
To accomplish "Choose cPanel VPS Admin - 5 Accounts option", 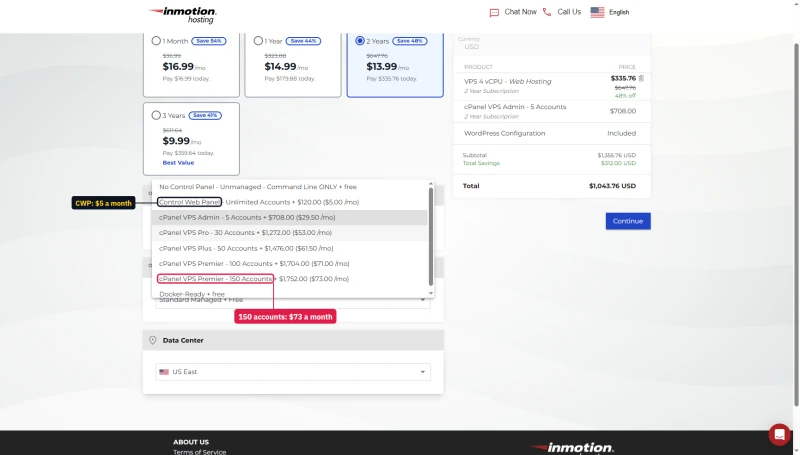I will click(x=289, y=217).
